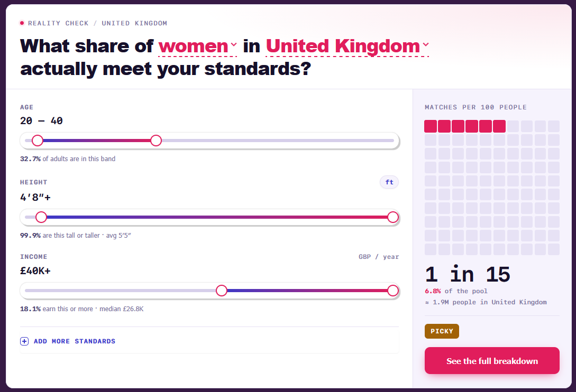
Task: Click the last empty grid square
Action: click(554, 249)
